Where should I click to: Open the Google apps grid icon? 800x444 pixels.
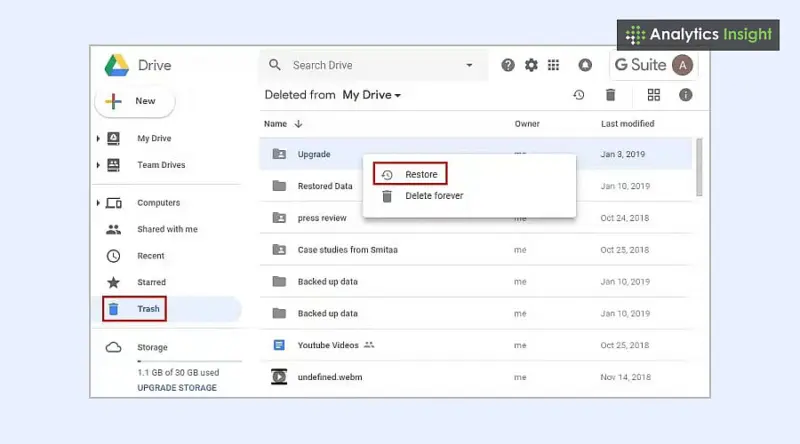(553, 65)
